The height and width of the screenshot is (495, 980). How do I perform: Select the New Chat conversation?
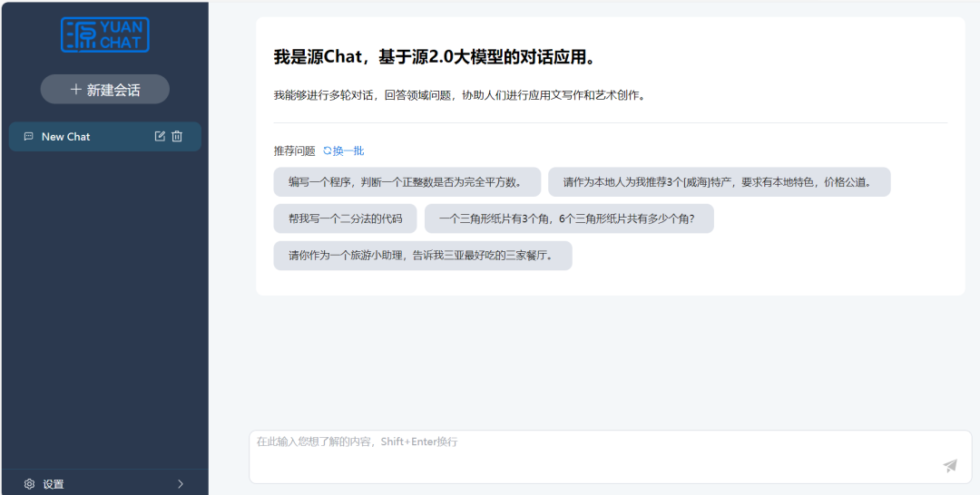(66, 137)
